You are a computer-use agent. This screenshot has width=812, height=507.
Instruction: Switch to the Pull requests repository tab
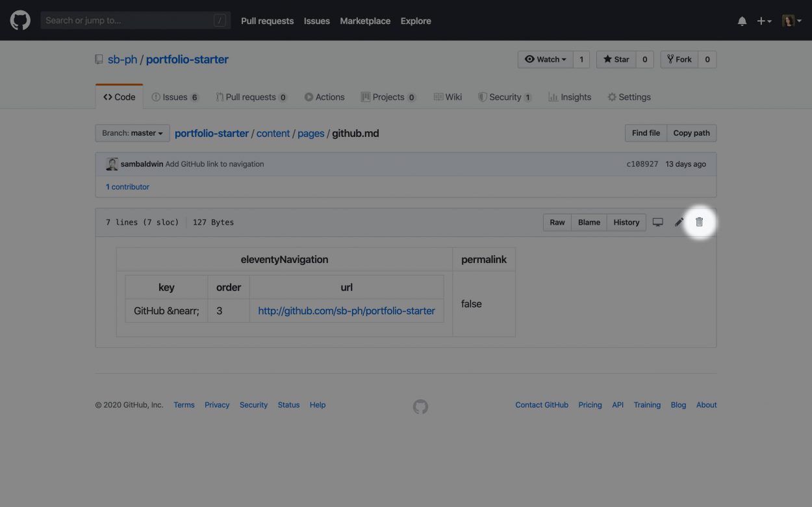(x=251, y=97)
